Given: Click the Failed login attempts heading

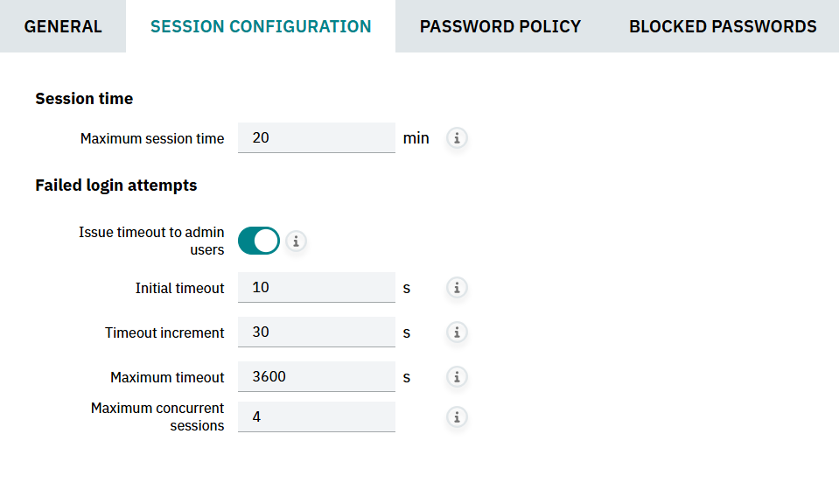Looking at the screenshot, I should 115,185.
